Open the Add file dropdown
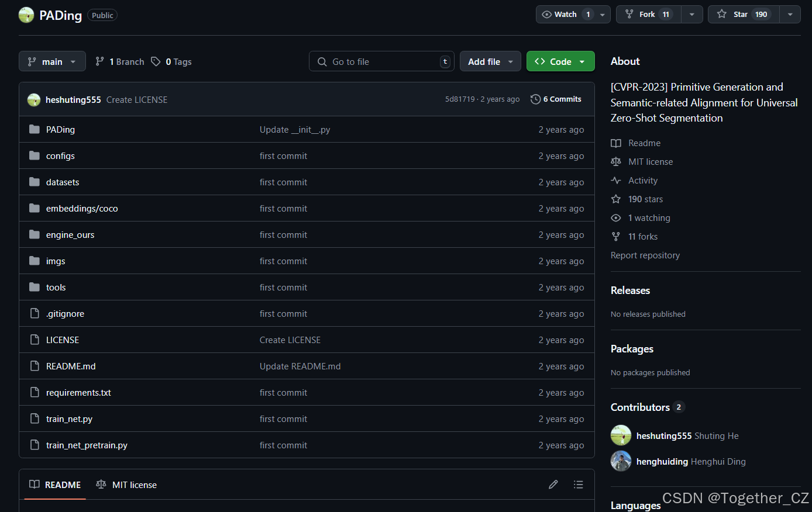The width and height of the screenshot is (812, 512). 490,61
